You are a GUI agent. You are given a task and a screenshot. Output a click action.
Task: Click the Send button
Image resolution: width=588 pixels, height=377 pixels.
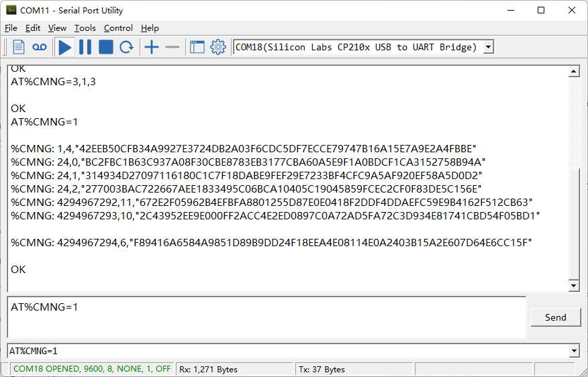pyautogui.click(x=556, y=317)
